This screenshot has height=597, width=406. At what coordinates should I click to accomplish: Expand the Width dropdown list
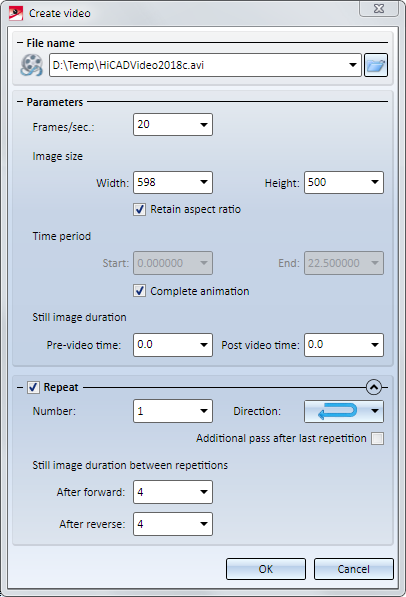click(x=204, y=182)
